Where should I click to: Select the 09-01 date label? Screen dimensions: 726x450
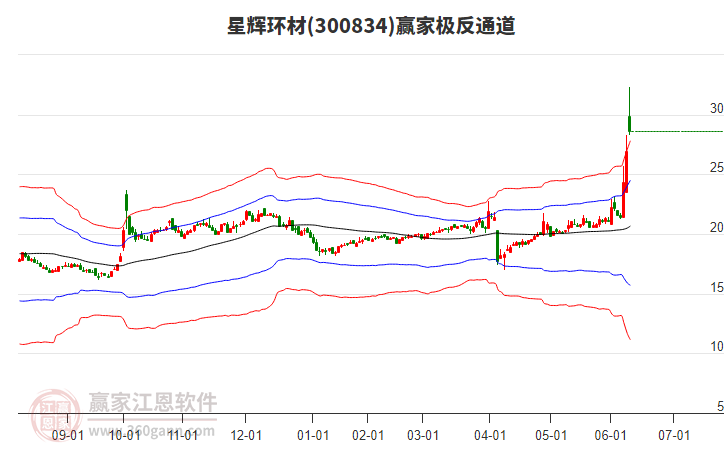click(x=68, y=436)
